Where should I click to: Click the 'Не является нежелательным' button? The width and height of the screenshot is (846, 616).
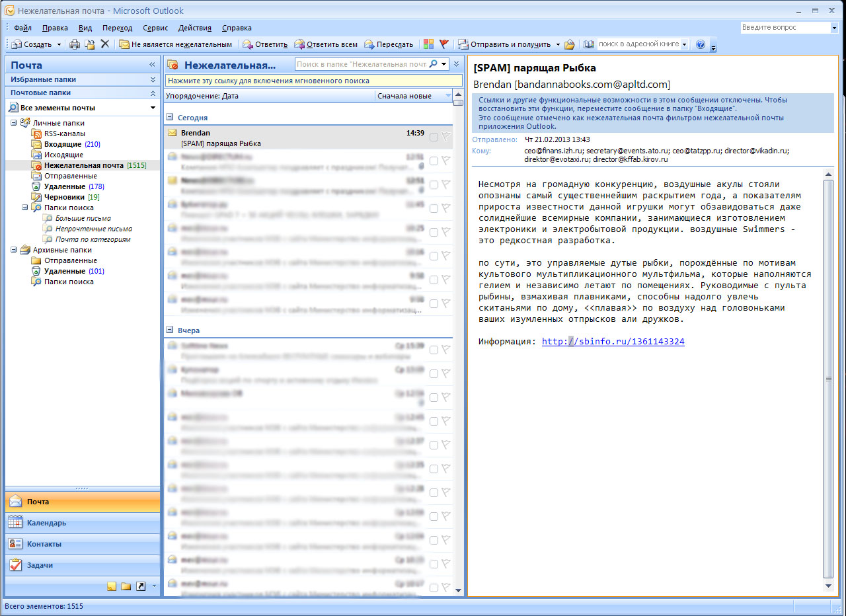(176, 44)
